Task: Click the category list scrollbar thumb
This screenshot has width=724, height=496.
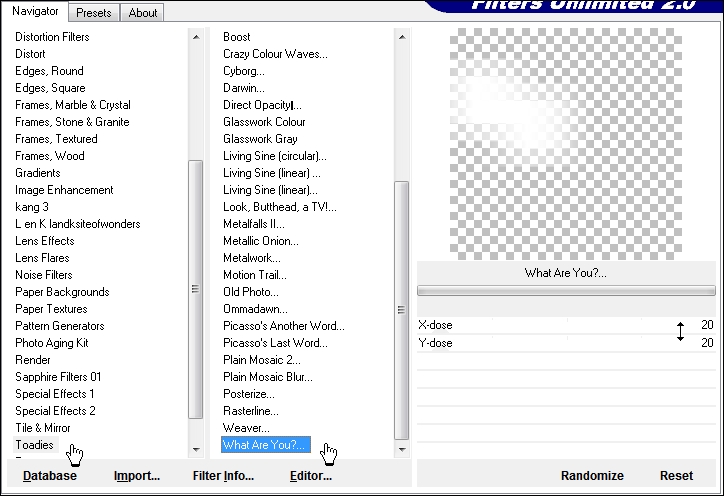Action: [196, 289]
